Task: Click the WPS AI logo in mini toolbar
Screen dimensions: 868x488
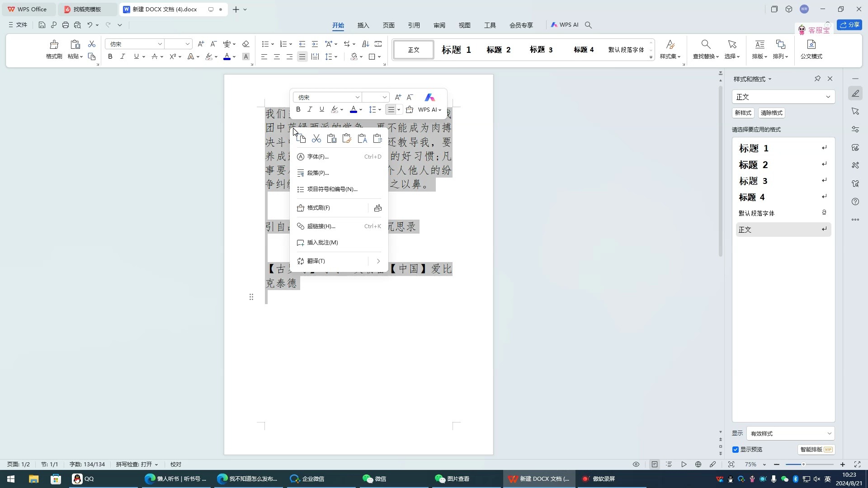Action: tap(429, 97)
